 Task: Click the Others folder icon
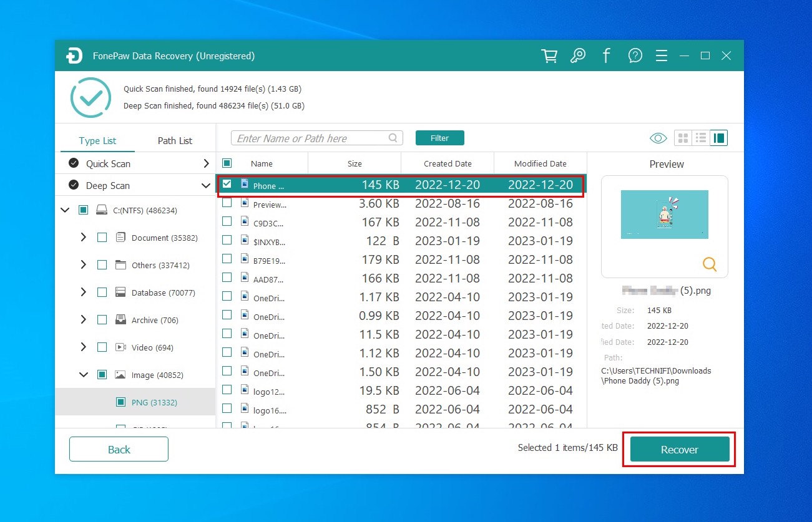pyautogui.click(x=120, y=265)
